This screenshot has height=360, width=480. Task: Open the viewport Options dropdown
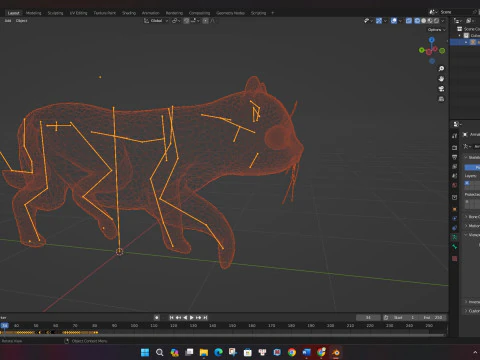[x=436, y=30]
